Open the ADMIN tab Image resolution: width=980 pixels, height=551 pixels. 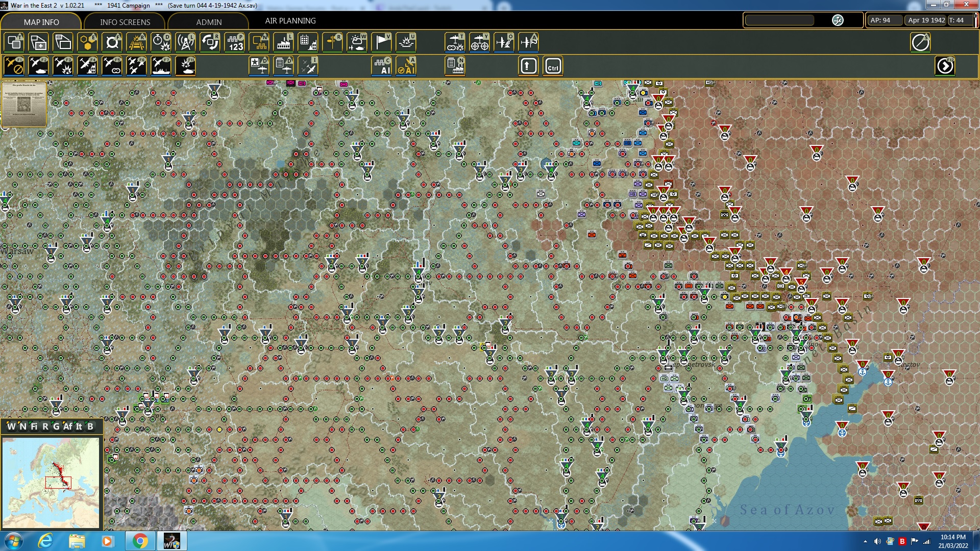click(209, 22)
